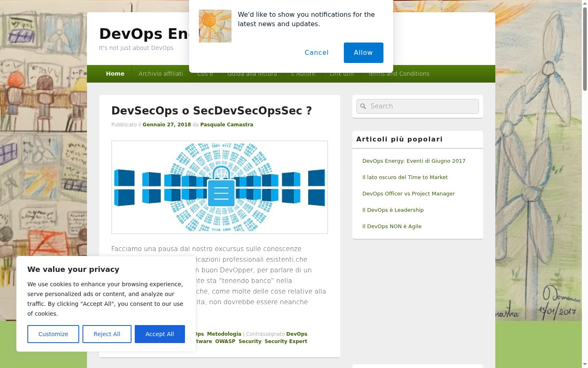Select the Security Expert tag

(x=286, y=341)
